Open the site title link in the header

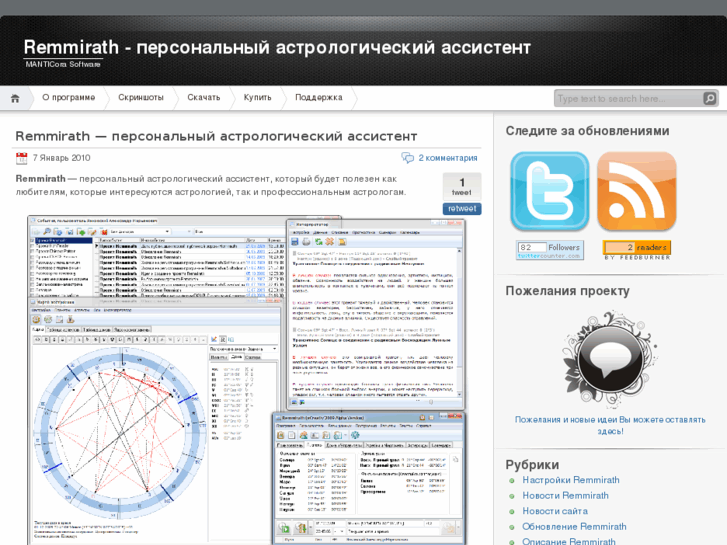coord(277,47)
